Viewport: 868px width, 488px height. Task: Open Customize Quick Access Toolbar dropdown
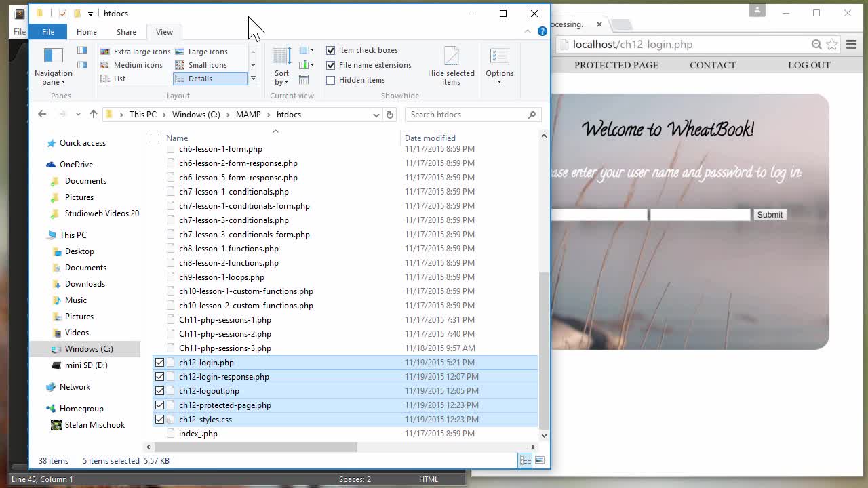click(x=90, y=14)
